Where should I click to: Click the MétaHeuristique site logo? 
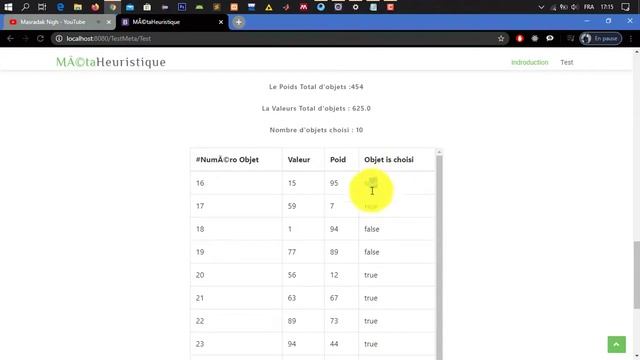(x=111, y=62)
